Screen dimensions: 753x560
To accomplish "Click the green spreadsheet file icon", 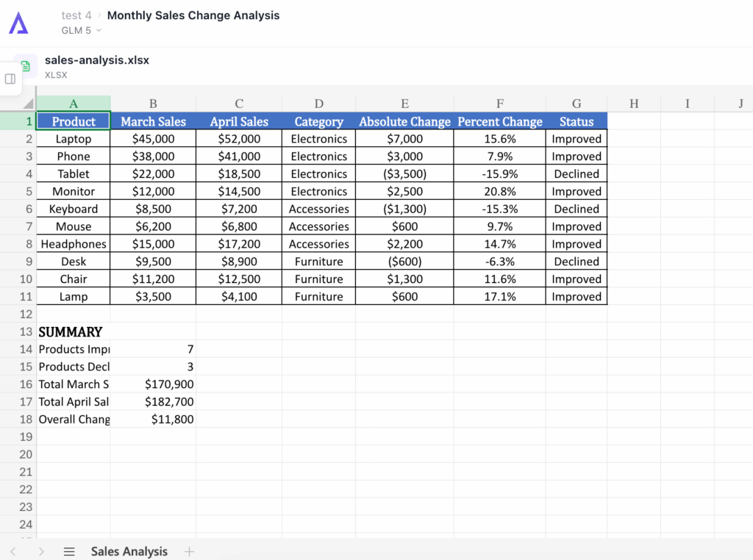I will pos(26,66).
